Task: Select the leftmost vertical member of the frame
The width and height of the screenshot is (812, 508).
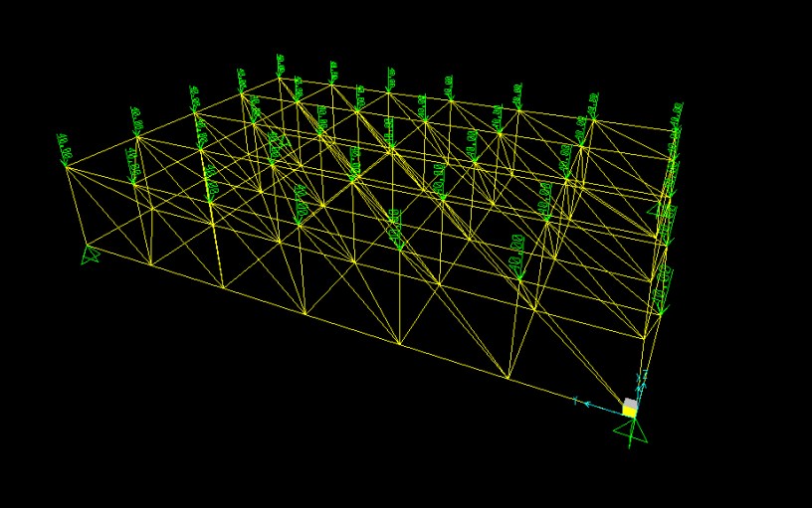Action: pyautogui.click(x=77, y=204)
